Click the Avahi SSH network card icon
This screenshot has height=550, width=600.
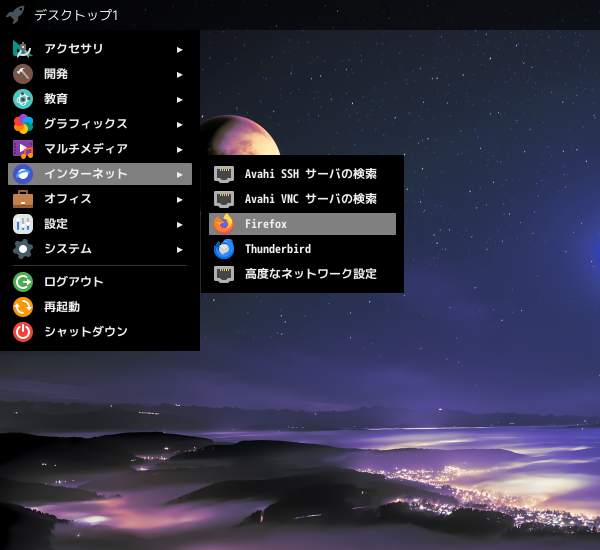(x=224, y=174)
